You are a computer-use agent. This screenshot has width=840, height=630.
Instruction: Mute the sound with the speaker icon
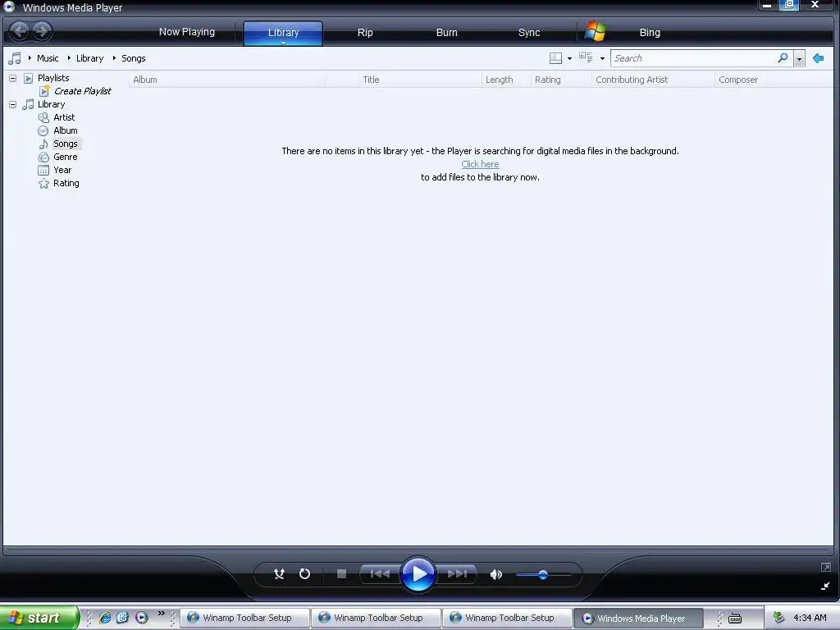[x=496, y=574]
